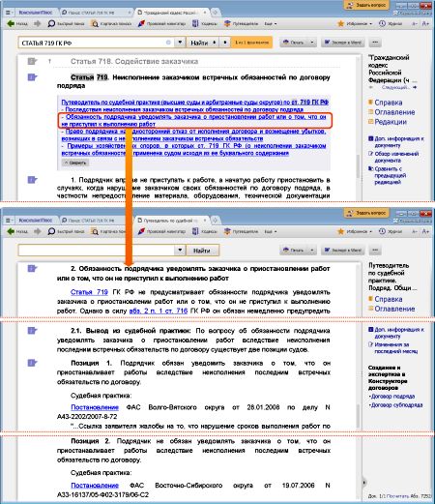435x504 pixels.
Task: Open Печать dropdown arrow in lower window
Action: tap(311, 250)
